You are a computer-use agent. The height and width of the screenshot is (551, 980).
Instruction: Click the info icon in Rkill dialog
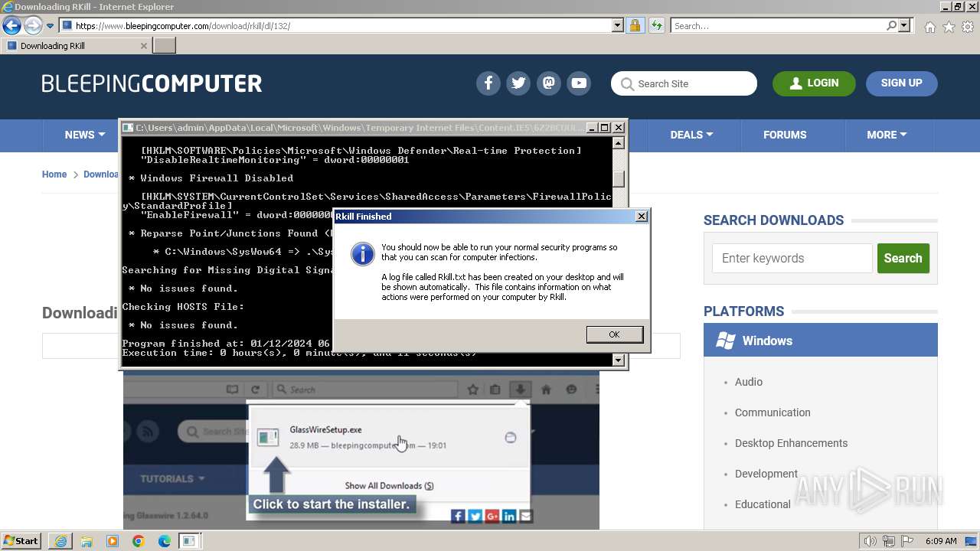(x=362, y=253)
